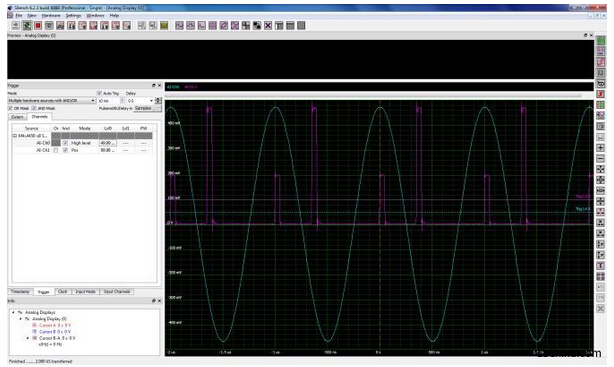Open the trigger Mode dropdown
This screenshot has height=367, width=614.
[52, 101]
